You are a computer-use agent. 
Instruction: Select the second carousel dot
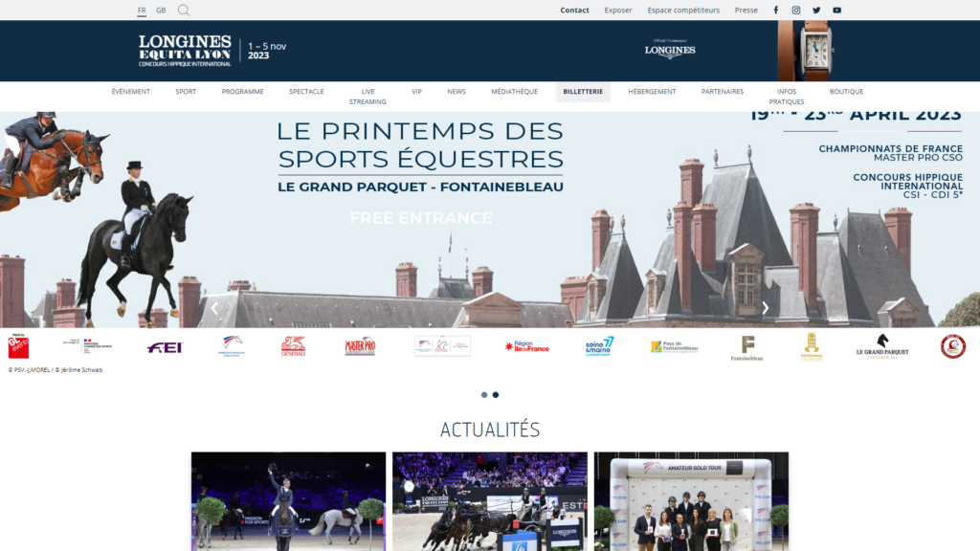click(x=496, y=395)
